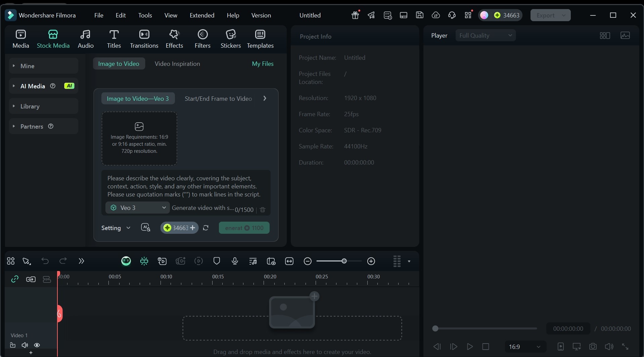This screenshot has height=357, width=644.
Task: Click the gift box rewards icon
Action: [x=355, y=15]
